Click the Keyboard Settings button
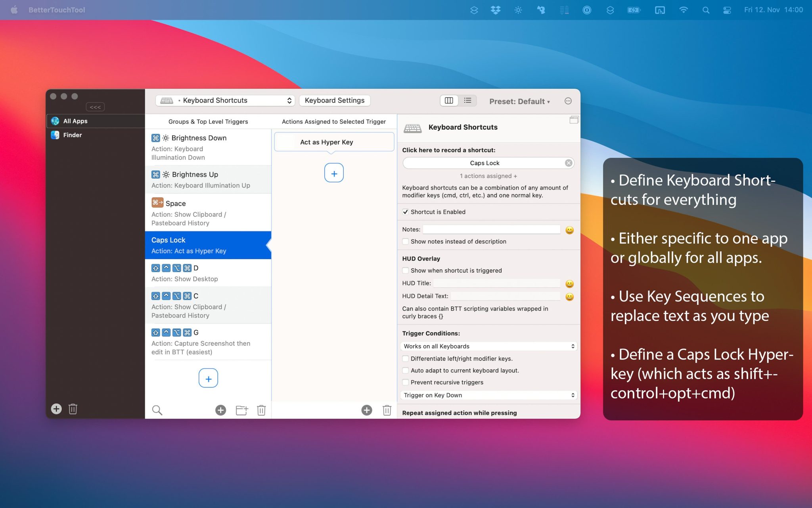 [334, 100]
